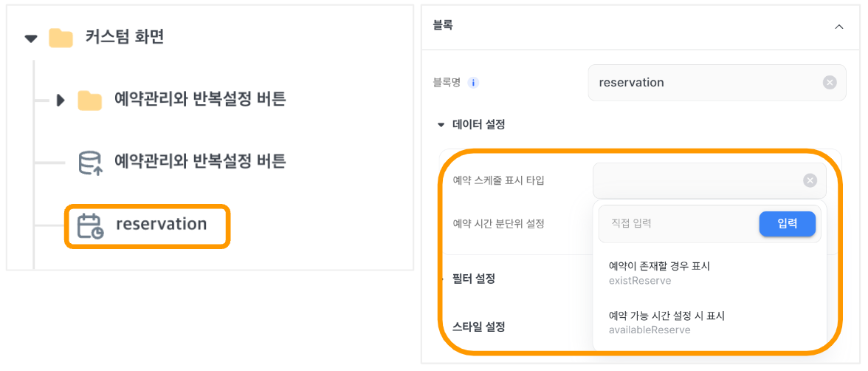Click the info icon beside 블록명
Viewport: 868px width, 371px height.
pos(472,84)
